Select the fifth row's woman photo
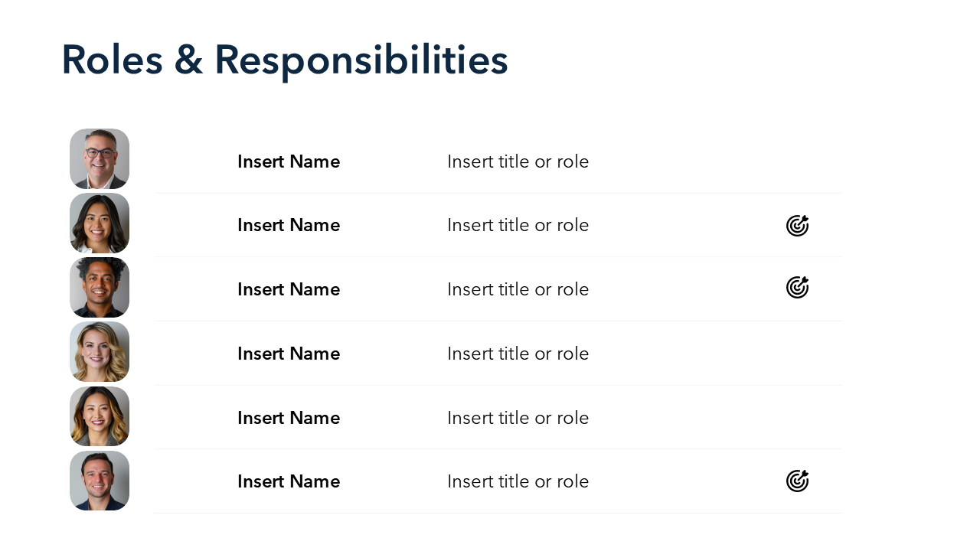 100,416
